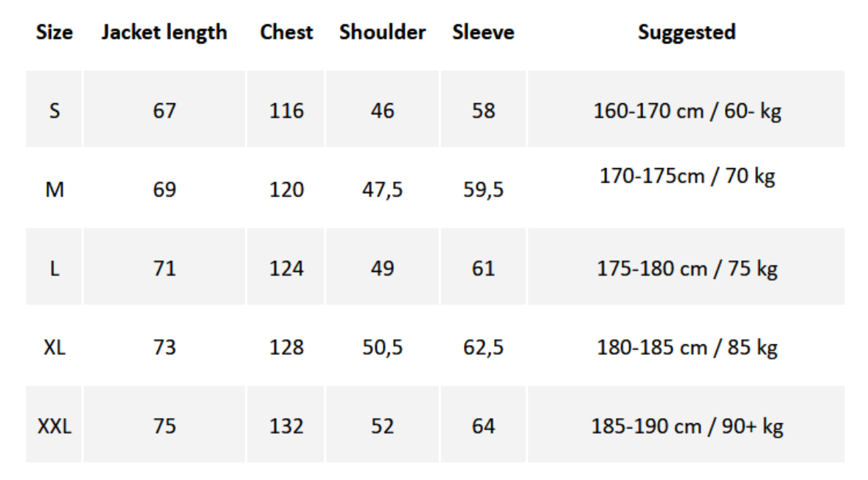Viewport: 868px width, 480px height.
Task: Select jacket length value 73
Action: [164, 348]
